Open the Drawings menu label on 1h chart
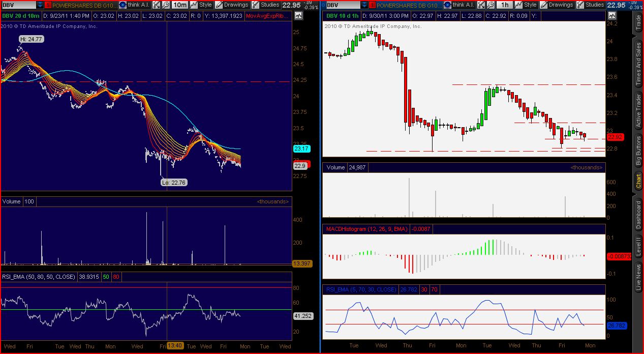 pyautogui.click(x=561, y=5)
